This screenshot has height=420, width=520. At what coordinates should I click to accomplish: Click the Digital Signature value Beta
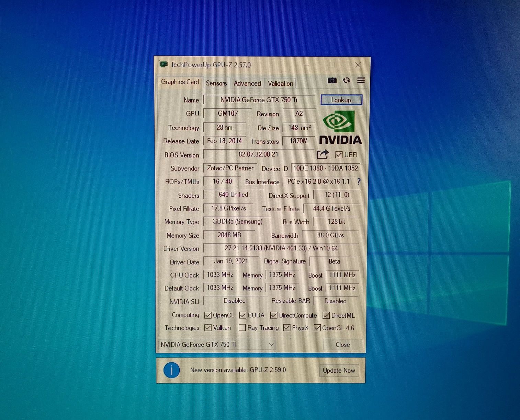(x=334, y=261)
